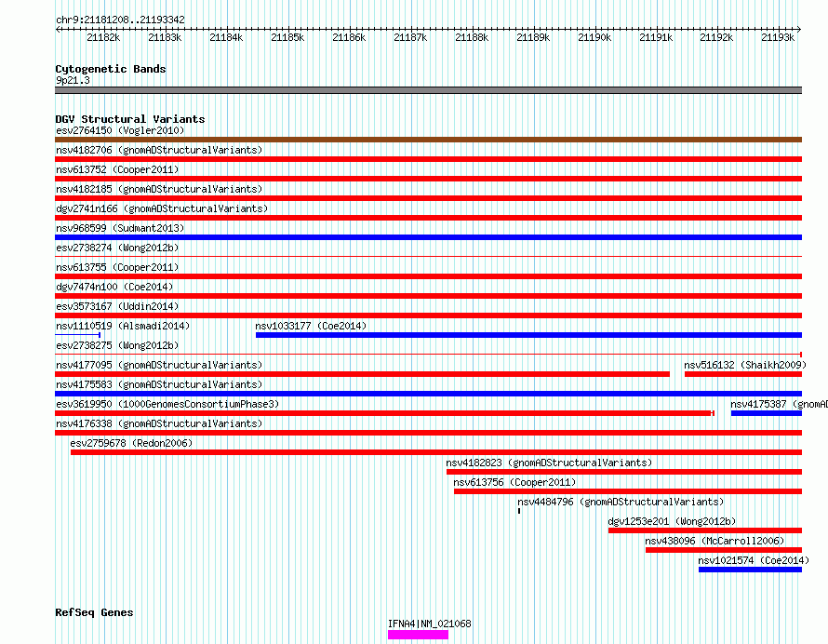This screenshot has width=828, height=644.
Task: Click the nsv968599 (Sudmant2013) label
Action: coord(120,228)
